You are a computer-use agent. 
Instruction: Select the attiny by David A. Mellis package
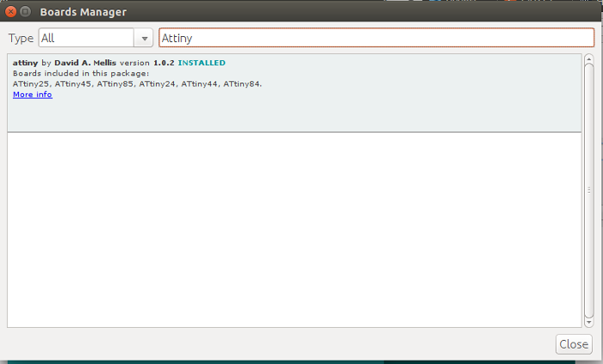point(295,93)
